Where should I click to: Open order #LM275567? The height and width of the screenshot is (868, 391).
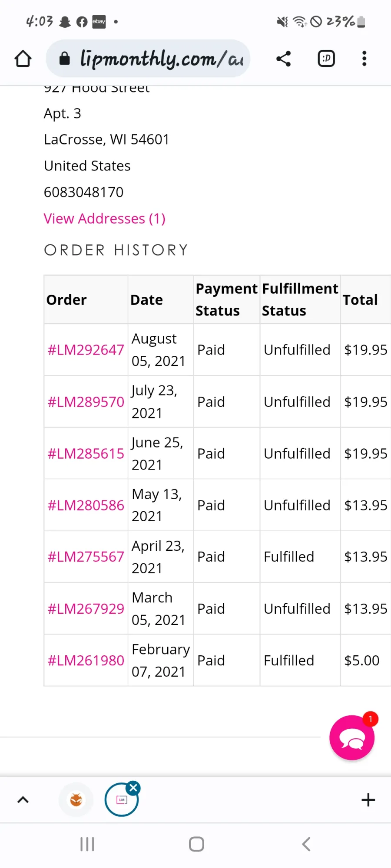pos(86,557)
